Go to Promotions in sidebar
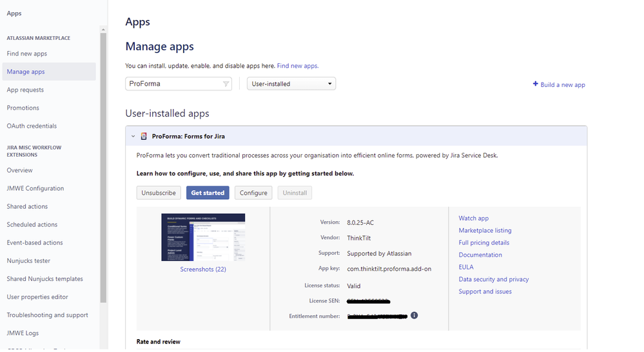644x352 pixels. click(23, 108)
